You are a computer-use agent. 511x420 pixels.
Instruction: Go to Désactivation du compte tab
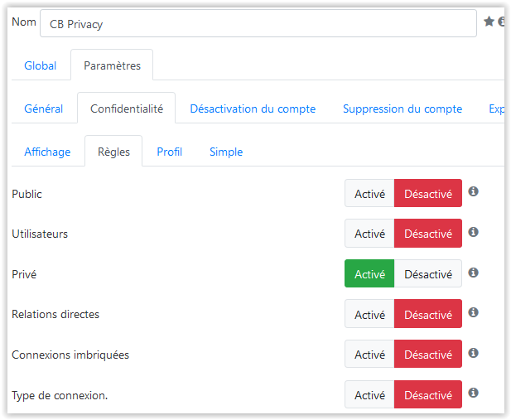coord(253,109)
